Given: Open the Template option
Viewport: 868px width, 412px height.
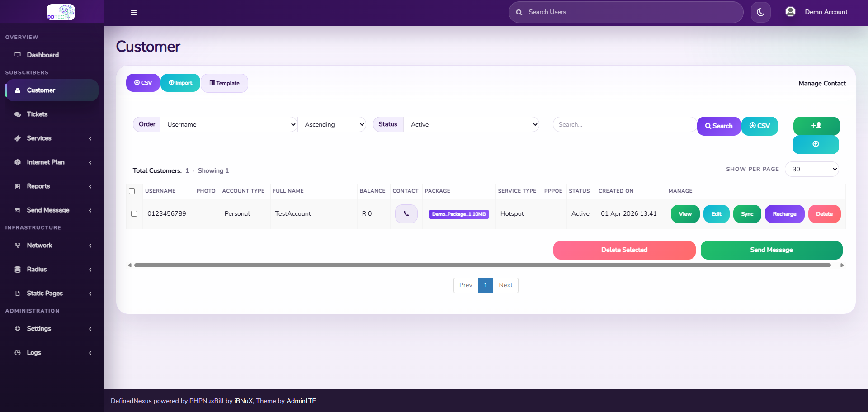Looking at the screenshot, I should (224, 83).
